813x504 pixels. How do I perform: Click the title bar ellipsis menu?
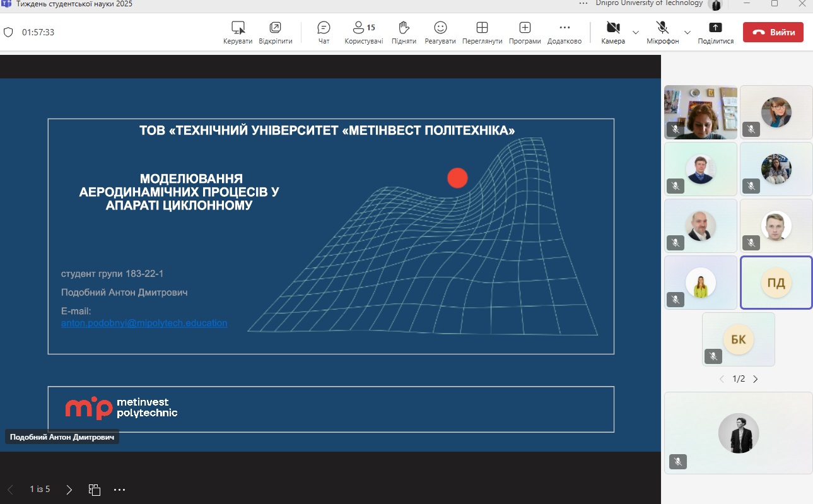click(584, 3)
